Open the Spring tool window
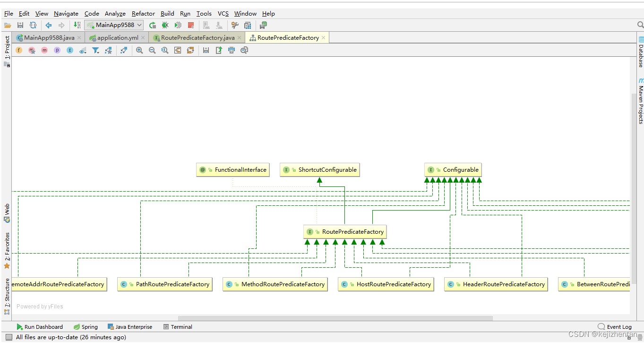This screenshot has width=644, height=343. (x=86, y=327)
